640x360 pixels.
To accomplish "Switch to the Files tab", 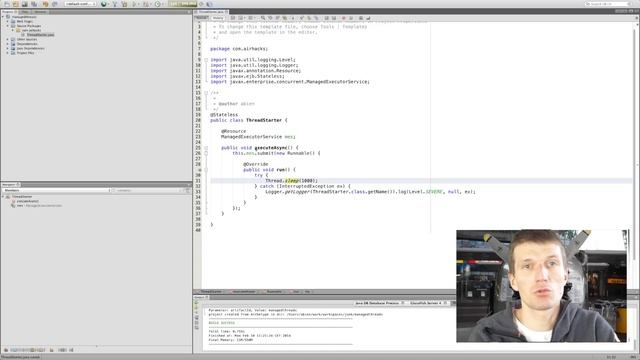I will point(25,12).
